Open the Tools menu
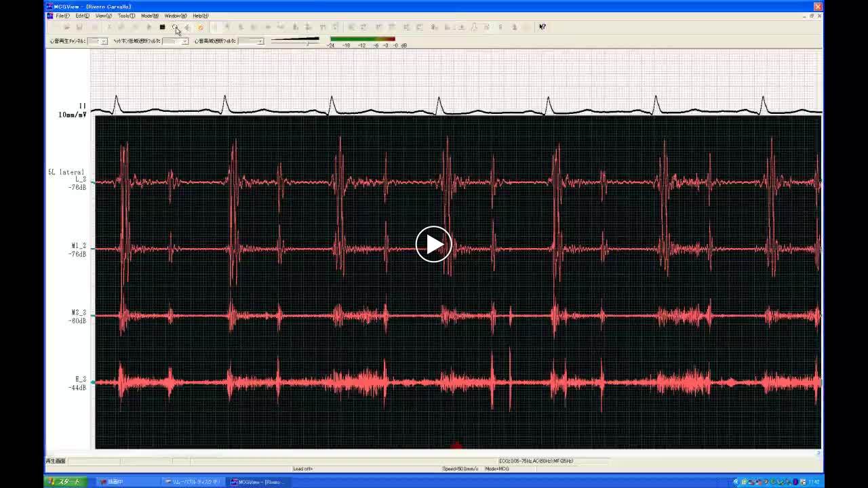The width and height of the screenshot is (868, 488). [125, 16]
